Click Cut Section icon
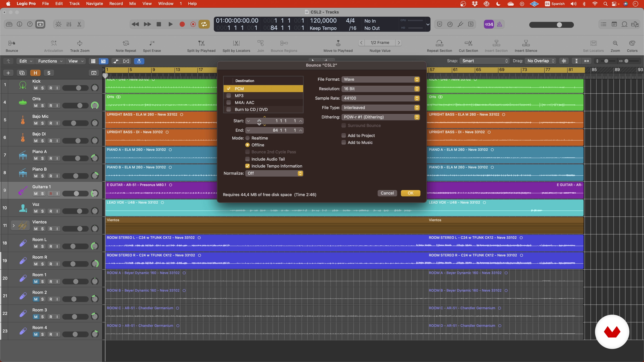Image resolution: width=644 pixels, height=362 pixels. click(468, 43)
